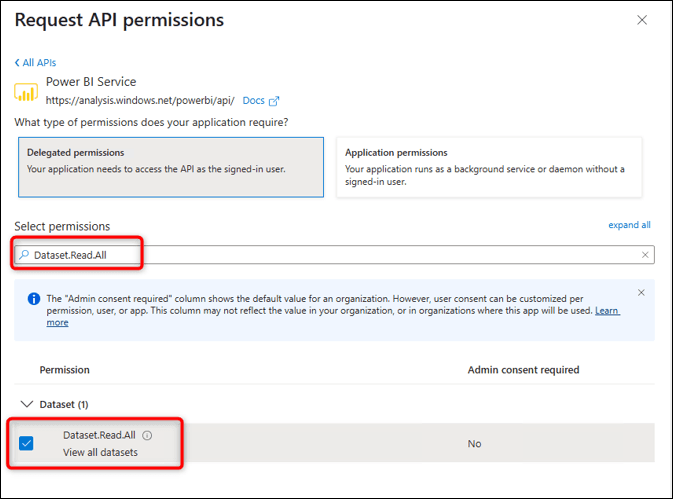Select the Delegated permissions card
Screen dimensions: 673x499
[171, 167]
